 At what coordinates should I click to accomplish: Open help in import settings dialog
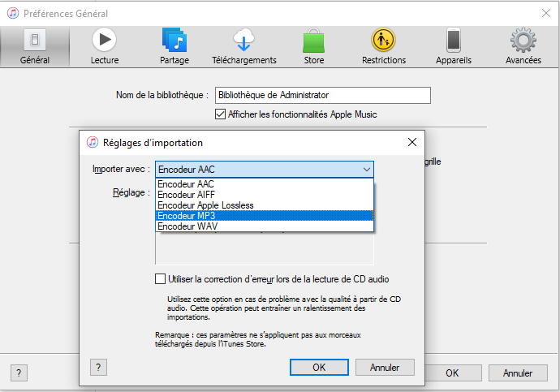pyautogui.click(x=98, y=367)
